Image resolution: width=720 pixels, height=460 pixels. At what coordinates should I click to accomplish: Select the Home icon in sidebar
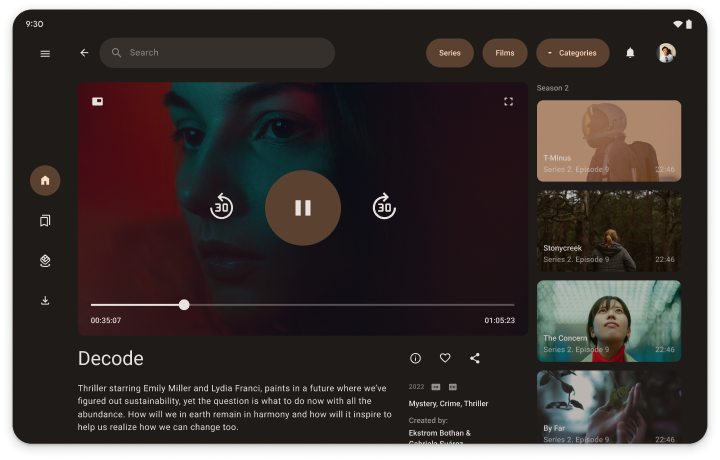pyautogui.click(x=45, y=180)
